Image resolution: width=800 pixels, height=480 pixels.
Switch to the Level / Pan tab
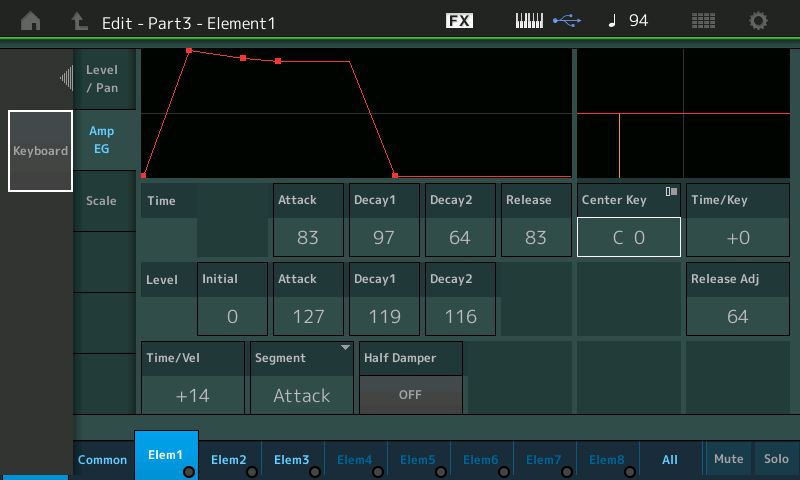pos(102,78)
